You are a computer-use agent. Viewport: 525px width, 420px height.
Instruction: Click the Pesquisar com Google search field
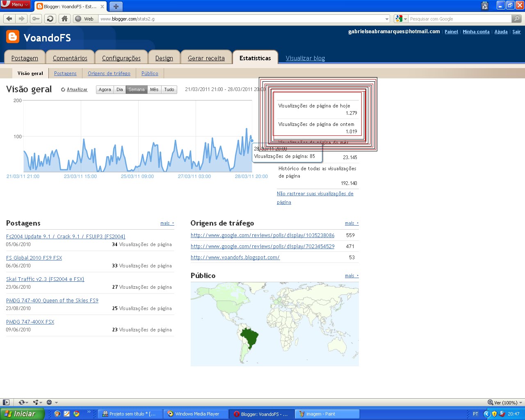pyautogui.click(x=459, y=19)
